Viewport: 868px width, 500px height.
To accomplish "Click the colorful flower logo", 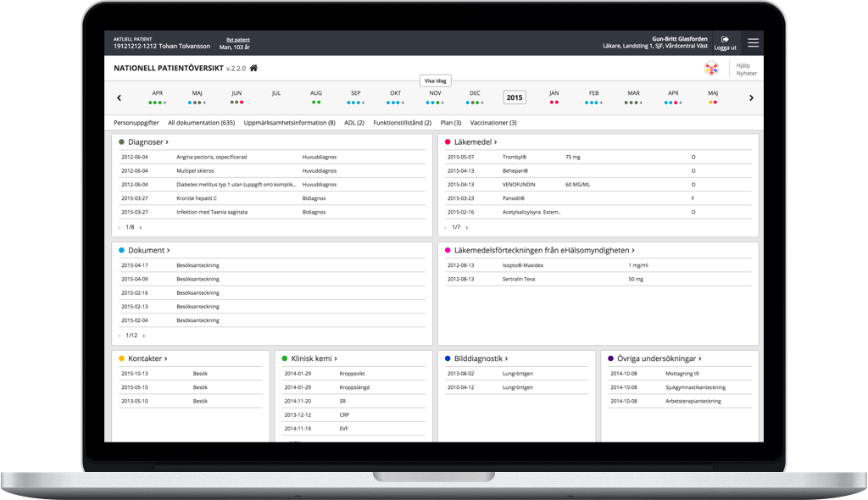I will pos(711,69).
